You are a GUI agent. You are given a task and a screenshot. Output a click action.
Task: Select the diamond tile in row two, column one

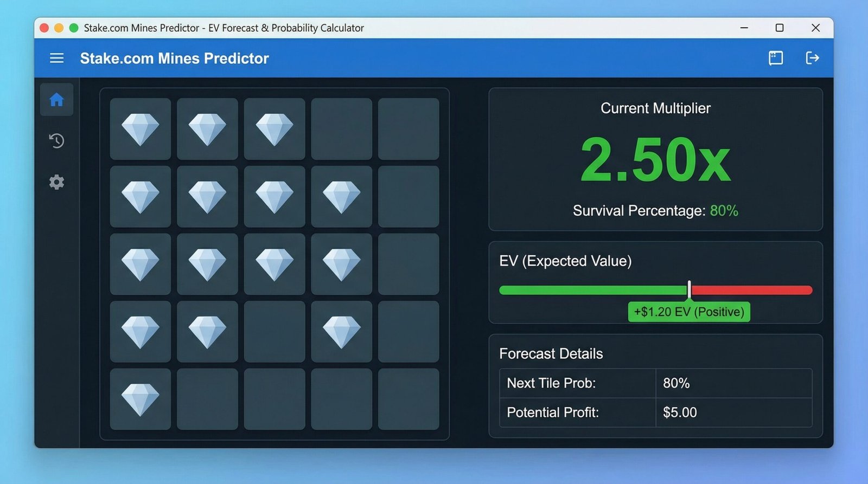141,197
